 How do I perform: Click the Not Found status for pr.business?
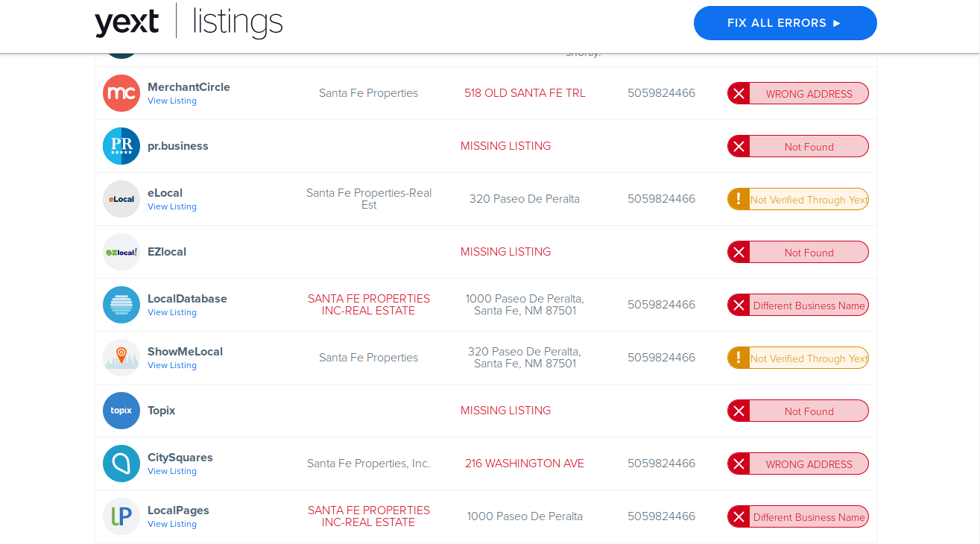pyautogui.click(x=798, y=146)
